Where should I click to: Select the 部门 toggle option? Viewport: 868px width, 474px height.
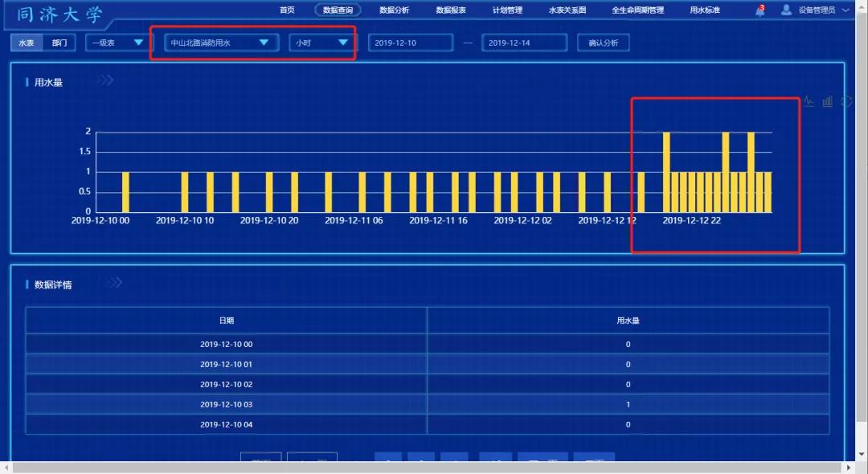[59, 43]
